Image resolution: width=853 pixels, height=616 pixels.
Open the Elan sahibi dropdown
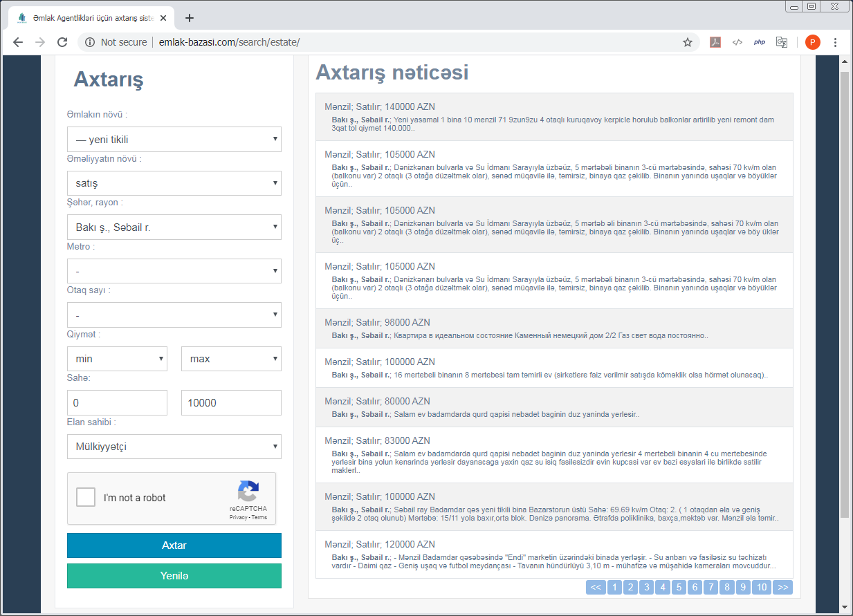coord(174,446)
